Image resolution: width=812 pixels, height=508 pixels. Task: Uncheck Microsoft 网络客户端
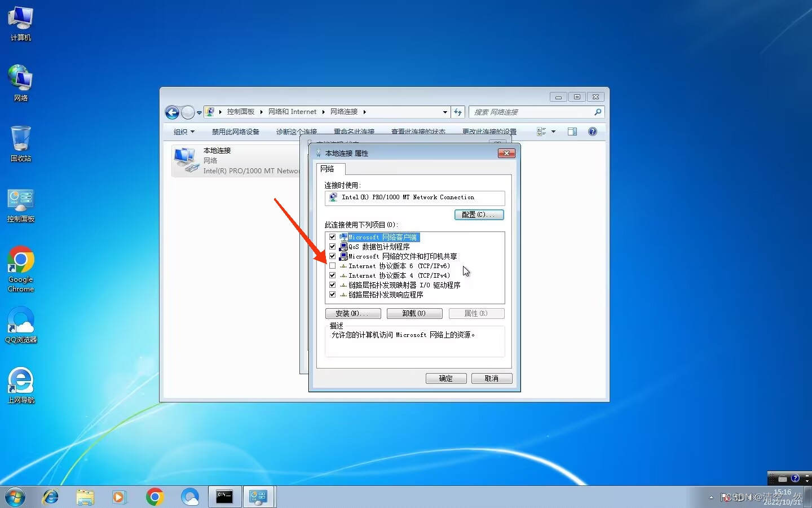tap(332, 237)
